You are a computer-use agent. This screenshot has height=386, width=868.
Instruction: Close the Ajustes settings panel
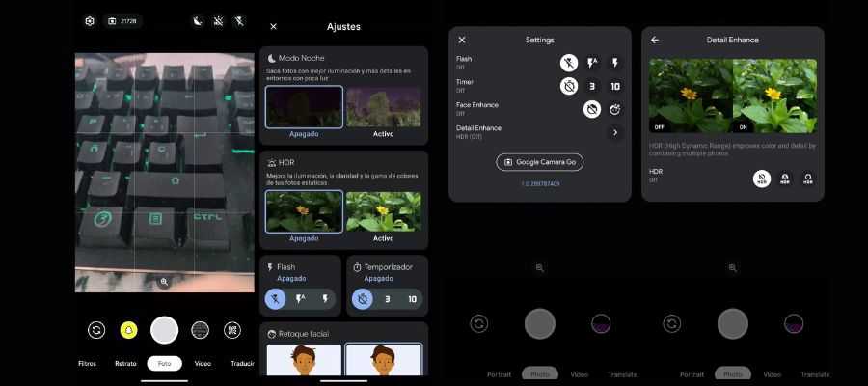point(274,27)
